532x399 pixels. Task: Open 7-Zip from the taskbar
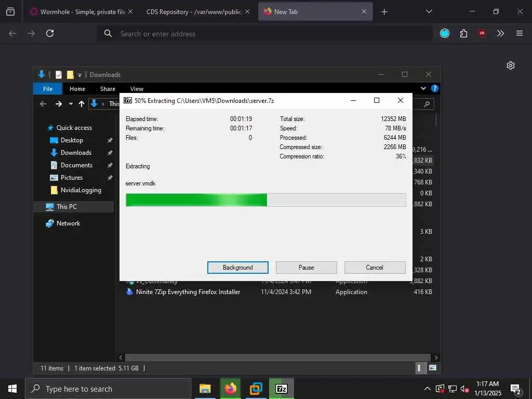click(281, 389)
